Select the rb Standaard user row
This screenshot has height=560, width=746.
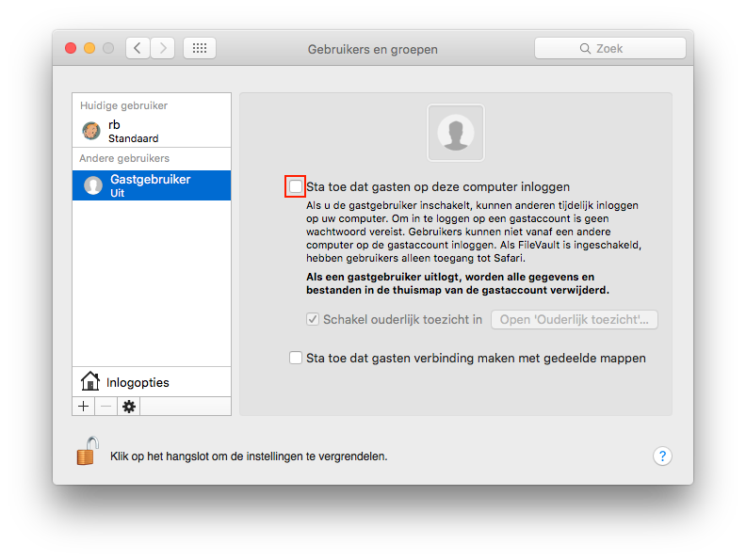(x=152, y=131)
